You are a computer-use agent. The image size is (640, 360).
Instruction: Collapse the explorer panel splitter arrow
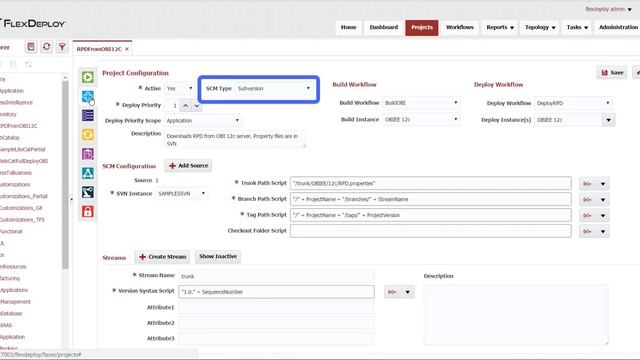click(x=71, y=200)
